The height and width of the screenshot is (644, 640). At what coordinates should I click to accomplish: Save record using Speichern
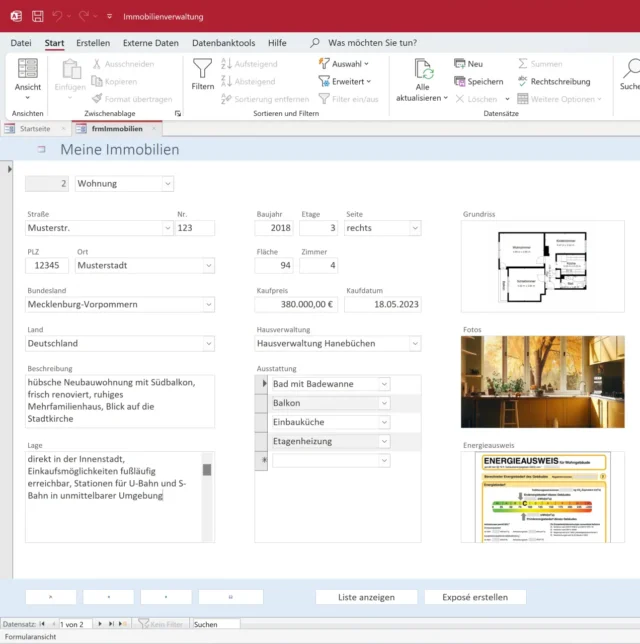coord(478,82)
